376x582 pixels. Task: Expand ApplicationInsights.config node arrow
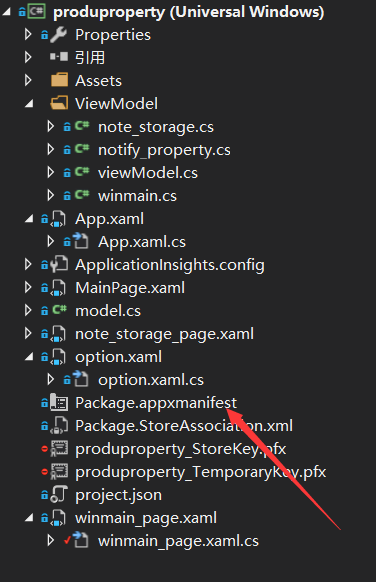pos(28,265)
